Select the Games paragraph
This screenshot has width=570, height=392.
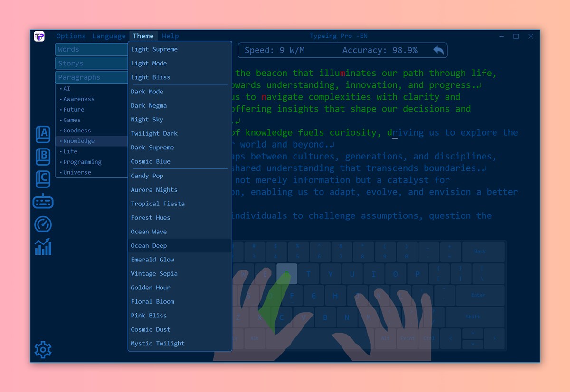click(x=91, y=120)
